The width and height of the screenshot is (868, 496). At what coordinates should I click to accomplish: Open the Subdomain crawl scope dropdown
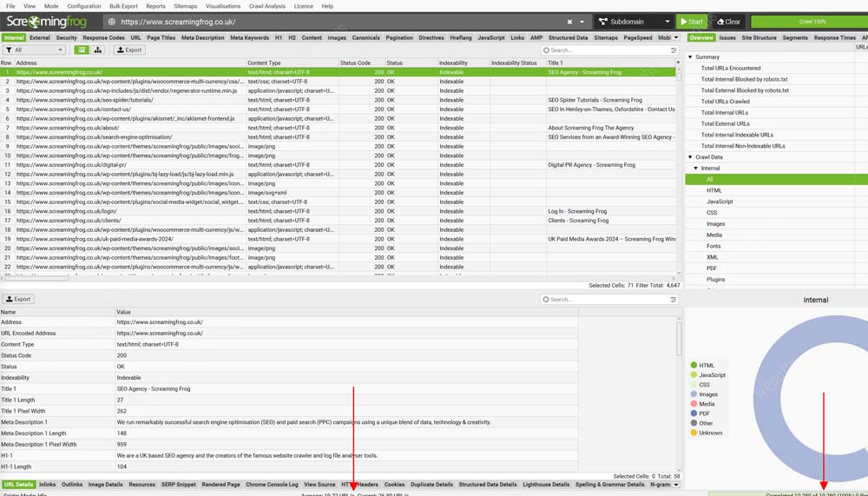coord(634,22)
